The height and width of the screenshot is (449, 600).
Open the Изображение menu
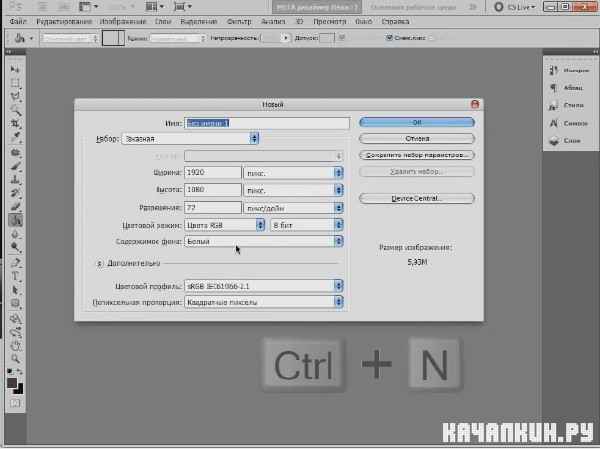123,21
